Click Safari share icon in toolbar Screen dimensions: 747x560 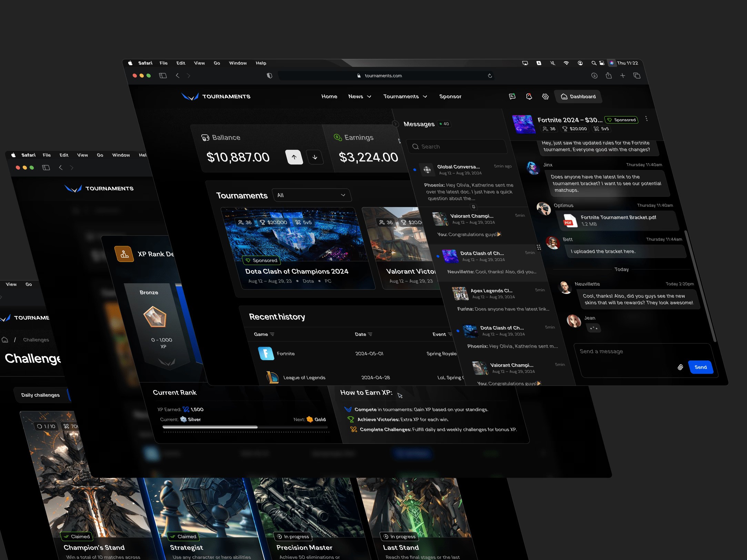[x=609, y=76]
